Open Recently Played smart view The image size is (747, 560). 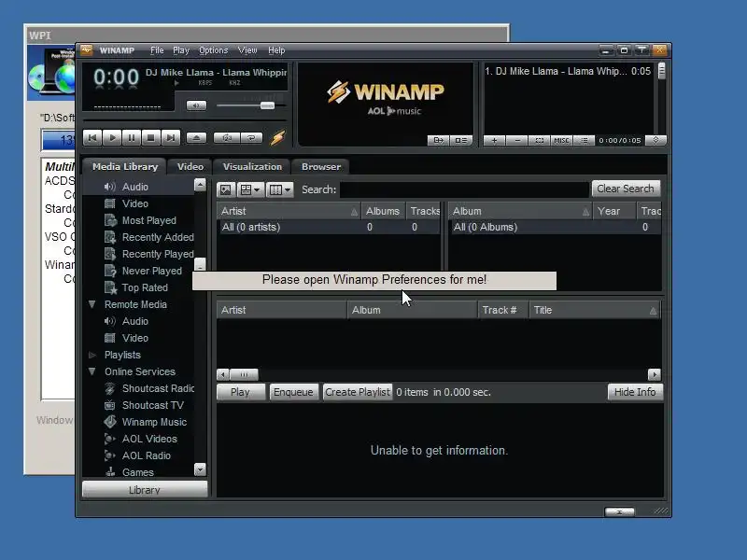point(157,254)
